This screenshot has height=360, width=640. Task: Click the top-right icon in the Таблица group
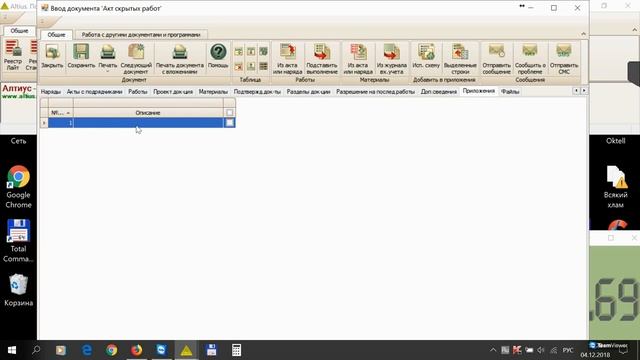[263, 51]
